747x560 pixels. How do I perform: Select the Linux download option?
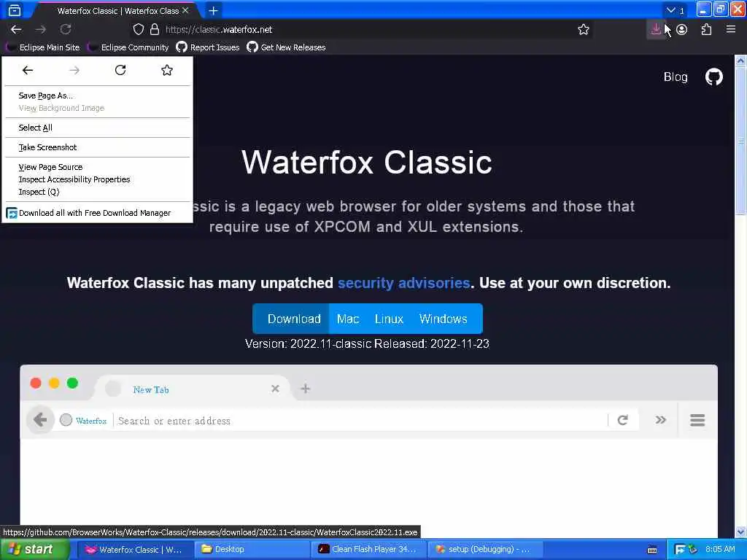389,319
